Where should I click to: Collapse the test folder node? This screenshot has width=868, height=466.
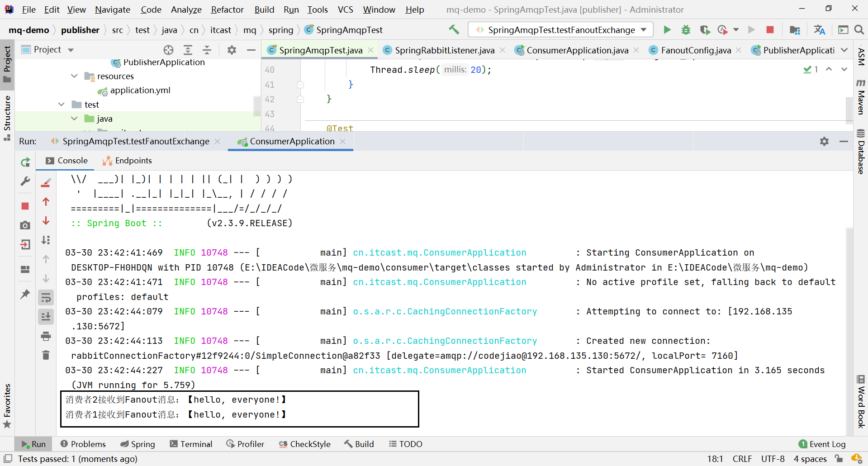[62, 105]
